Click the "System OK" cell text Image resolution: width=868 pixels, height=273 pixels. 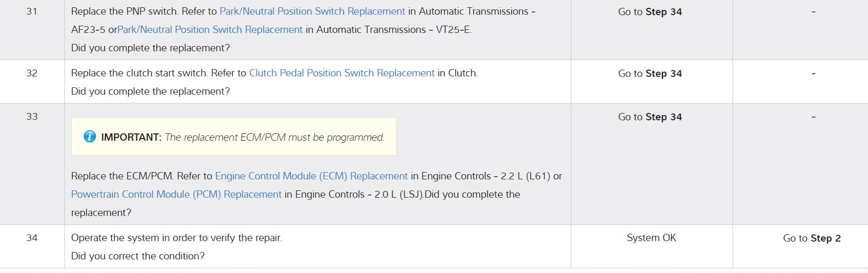651,238
